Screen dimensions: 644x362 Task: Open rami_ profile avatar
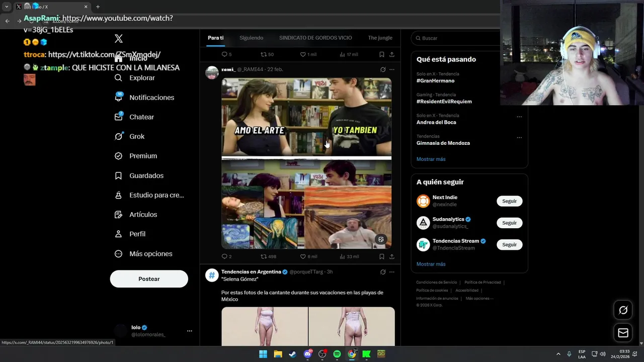click(x=212, y=73)
